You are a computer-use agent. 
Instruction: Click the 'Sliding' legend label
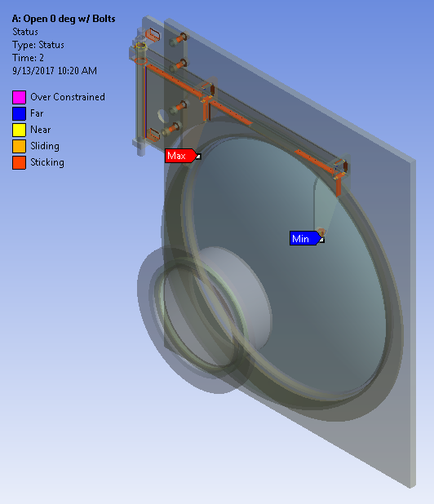pos(45,146)
